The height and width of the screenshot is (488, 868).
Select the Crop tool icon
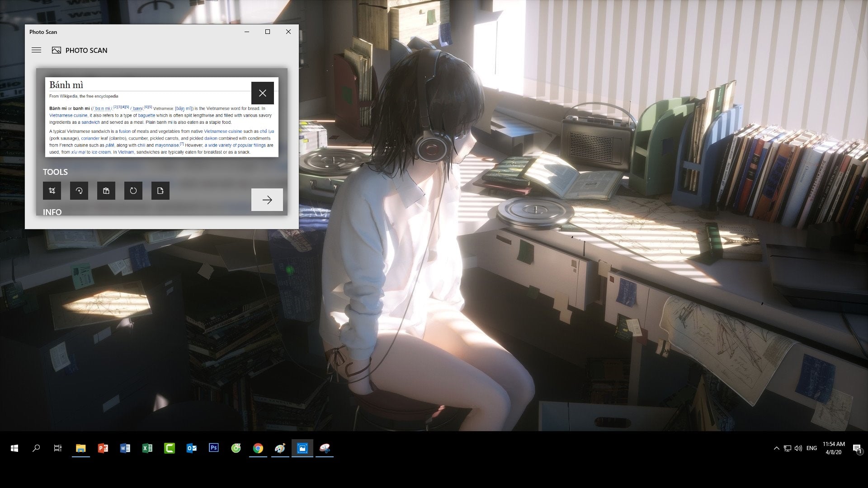point(52,191)
